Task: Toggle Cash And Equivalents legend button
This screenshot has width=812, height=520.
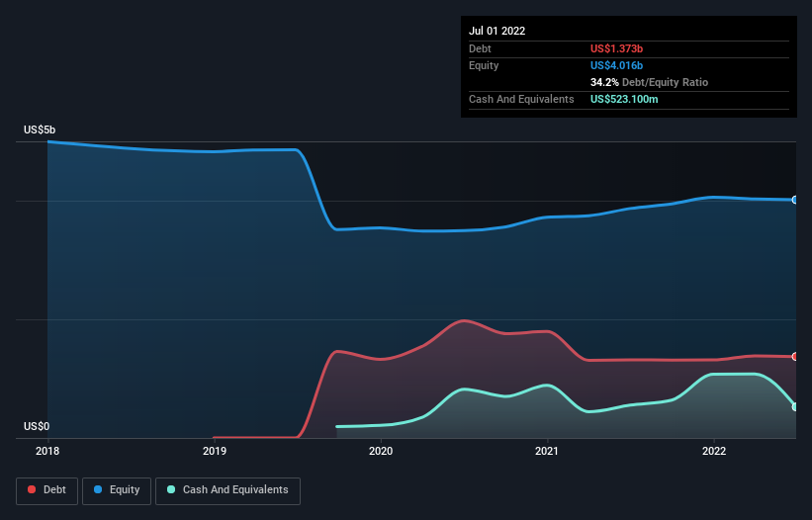Action: [227, 490]
